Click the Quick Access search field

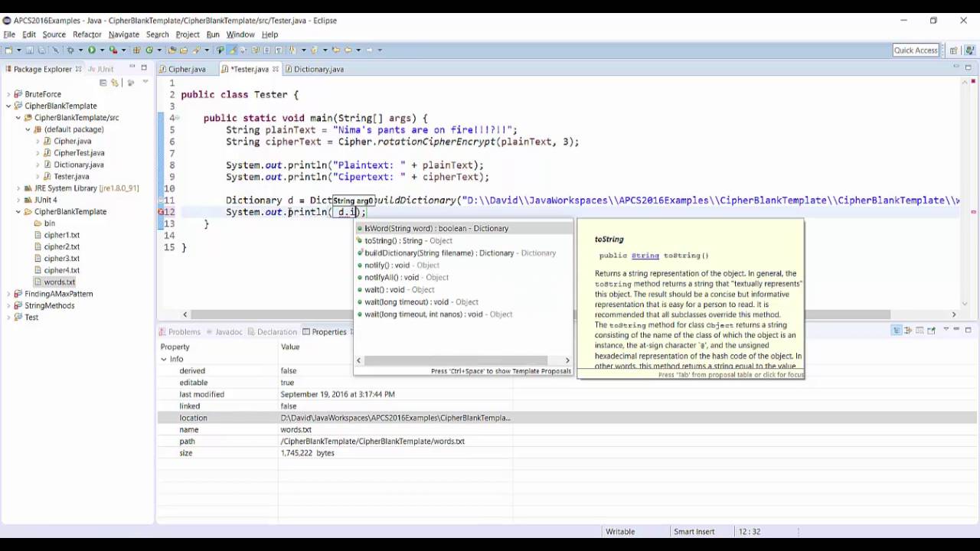coord(916,51)
